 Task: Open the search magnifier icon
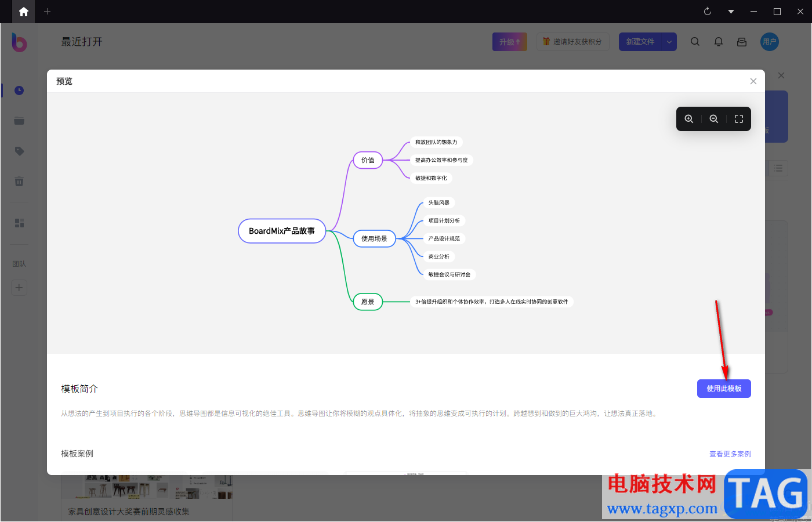tap(695, 42)
